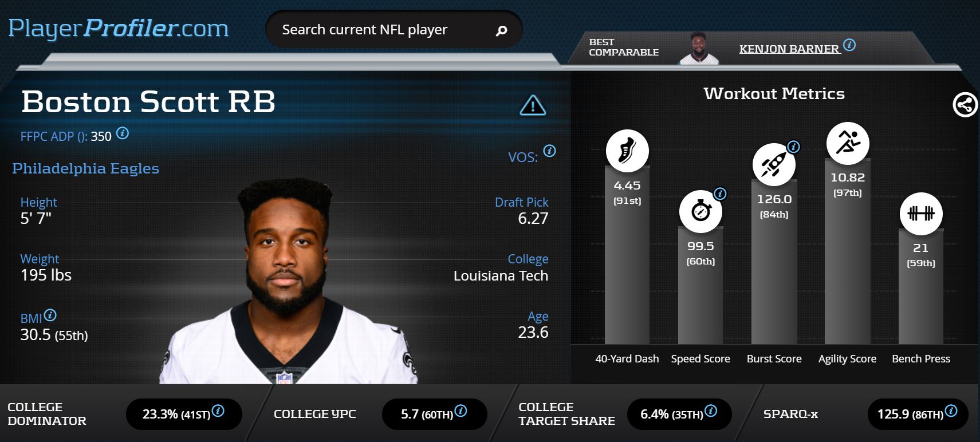Click info icon for College YPC
The height and width of the screenshot is (442, 980).
click(x=461, y=411)
